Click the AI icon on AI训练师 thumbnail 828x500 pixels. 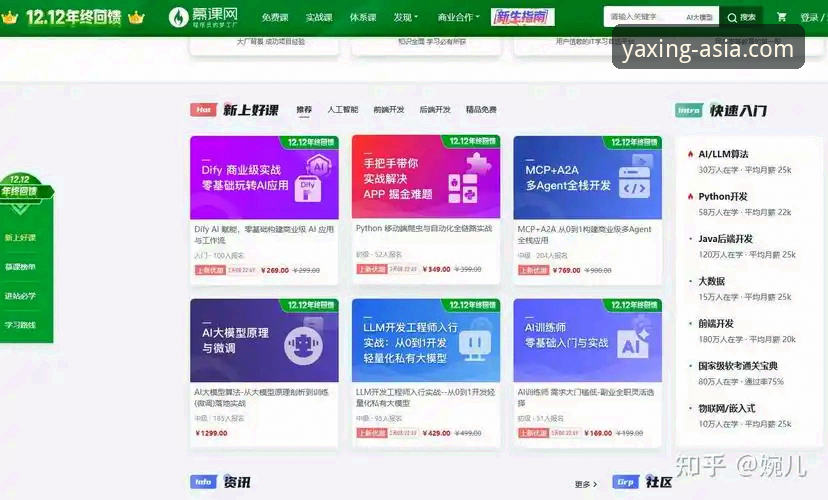pos(632,343)
